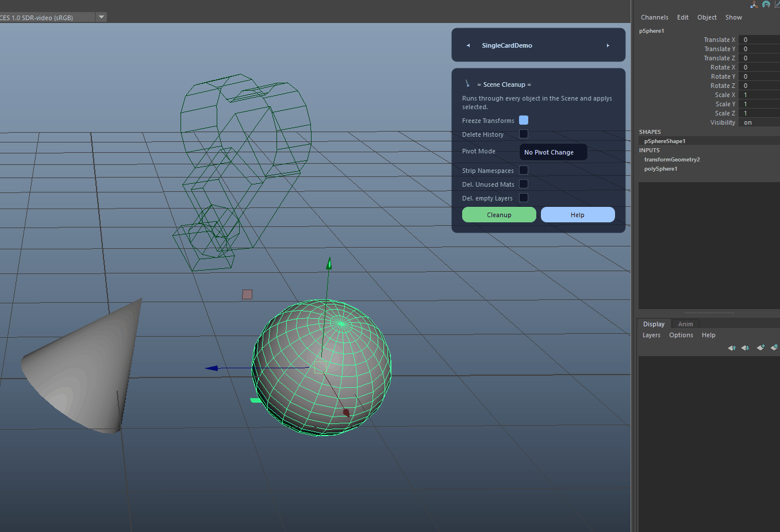Click the left arrow on SingleCardDemo card
The image size is (780, 532).
(468, 45)
